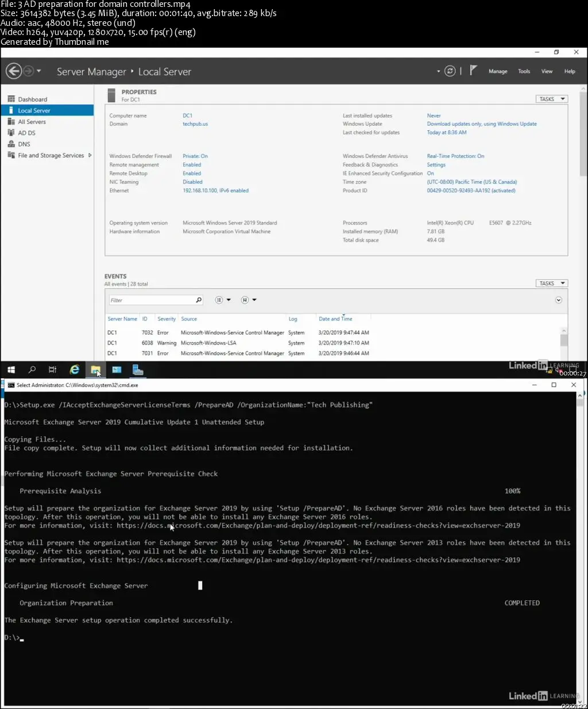
Task: Click the DC1 computer name link
Action: click(x=188, y=115)
